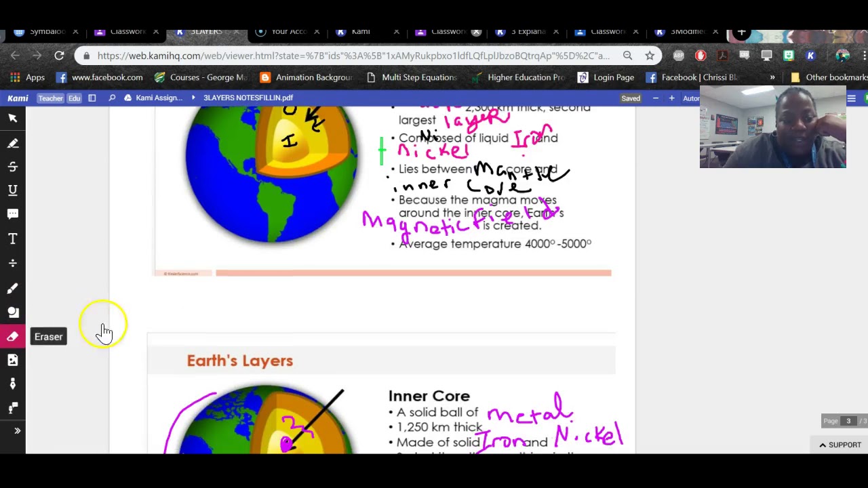This screenshot has height=488, width=868.
Task: Reload the page
Action: [59, 56]
